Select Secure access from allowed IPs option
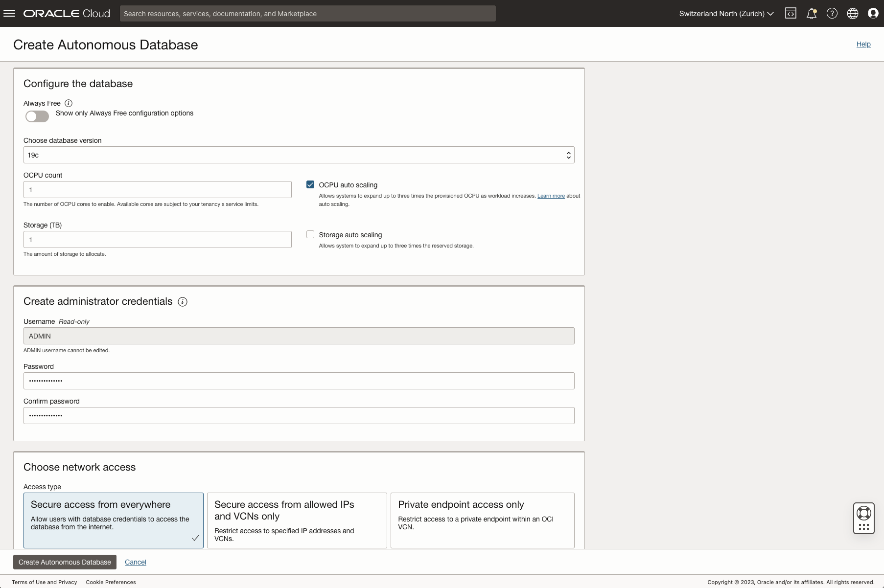 click(297, 520)
